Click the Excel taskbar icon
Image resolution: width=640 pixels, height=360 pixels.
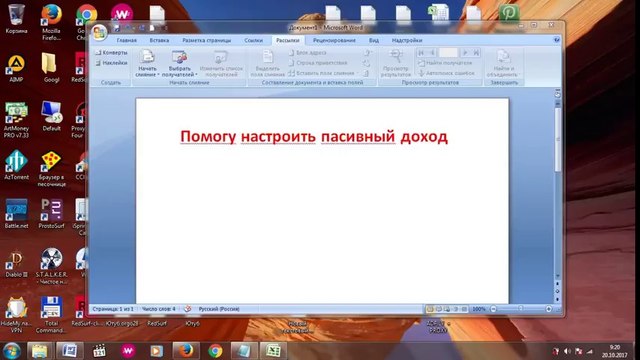pos(273,351)
